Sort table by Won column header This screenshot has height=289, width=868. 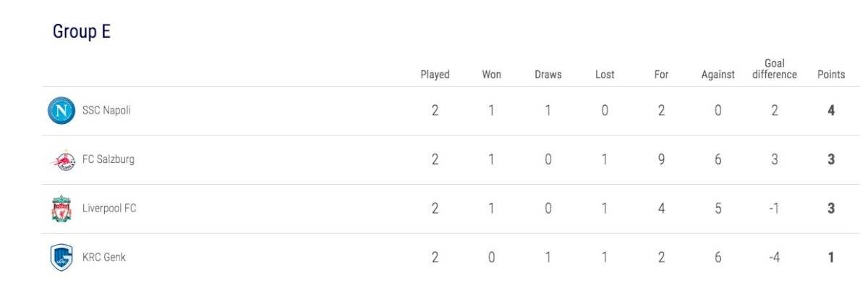point(491,75)
